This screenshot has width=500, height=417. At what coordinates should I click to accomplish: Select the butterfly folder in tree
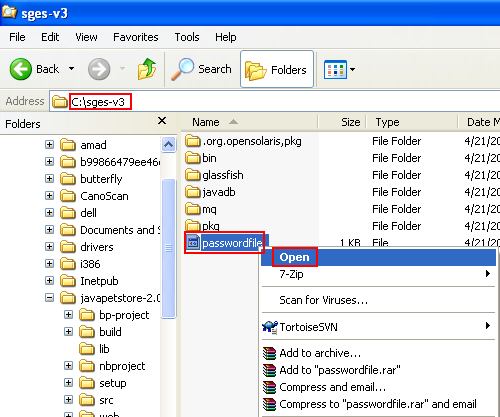(91, 179)
